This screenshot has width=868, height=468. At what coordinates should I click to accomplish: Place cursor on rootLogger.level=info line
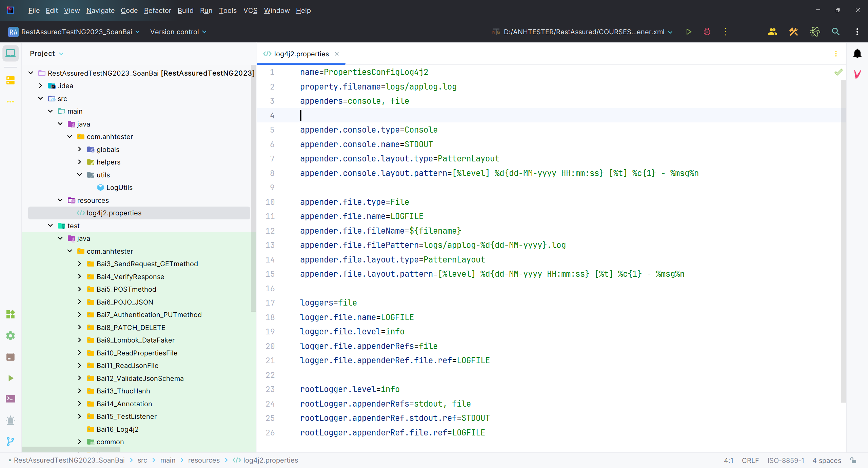click(x=350, y=389)
